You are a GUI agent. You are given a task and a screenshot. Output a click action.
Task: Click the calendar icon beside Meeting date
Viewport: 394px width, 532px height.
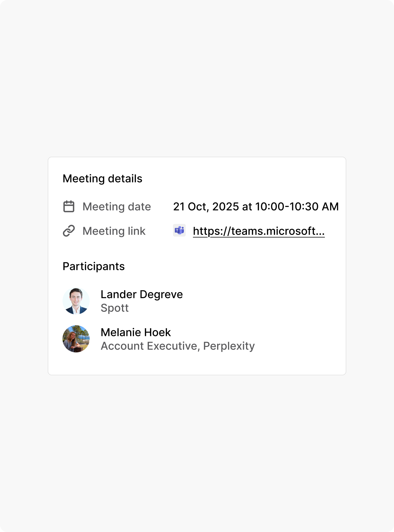click(69, 206)
